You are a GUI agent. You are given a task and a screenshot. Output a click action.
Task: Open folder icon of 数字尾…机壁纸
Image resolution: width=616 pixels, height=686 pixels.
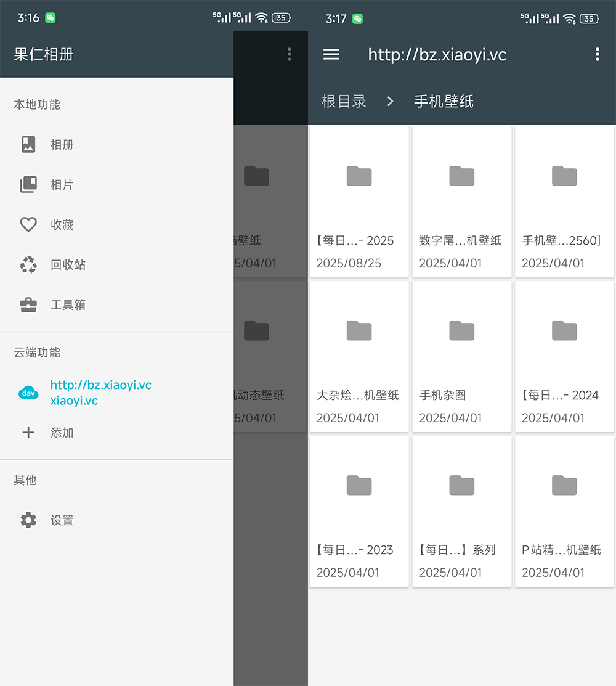click(461, 176)
